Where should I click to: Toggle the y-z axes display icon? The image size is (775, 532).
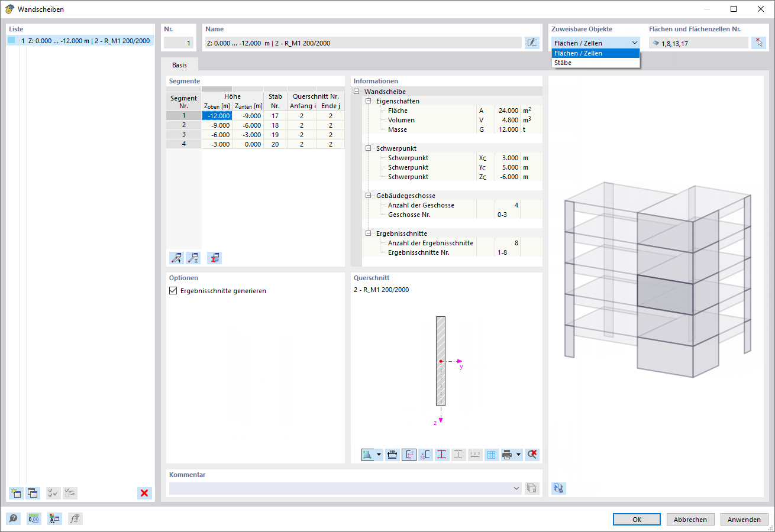click(409, 455)
